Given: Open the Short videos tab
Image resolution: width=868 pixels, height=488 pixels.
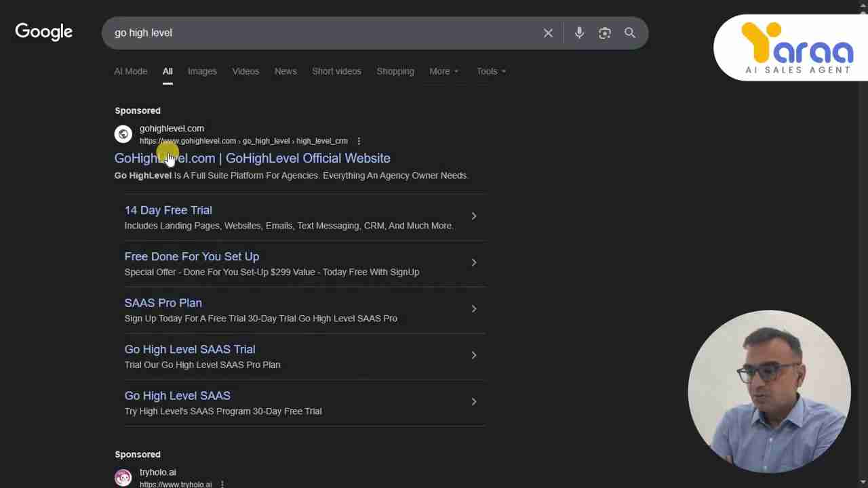Looking at the screenshot, I should pos(336,71).
